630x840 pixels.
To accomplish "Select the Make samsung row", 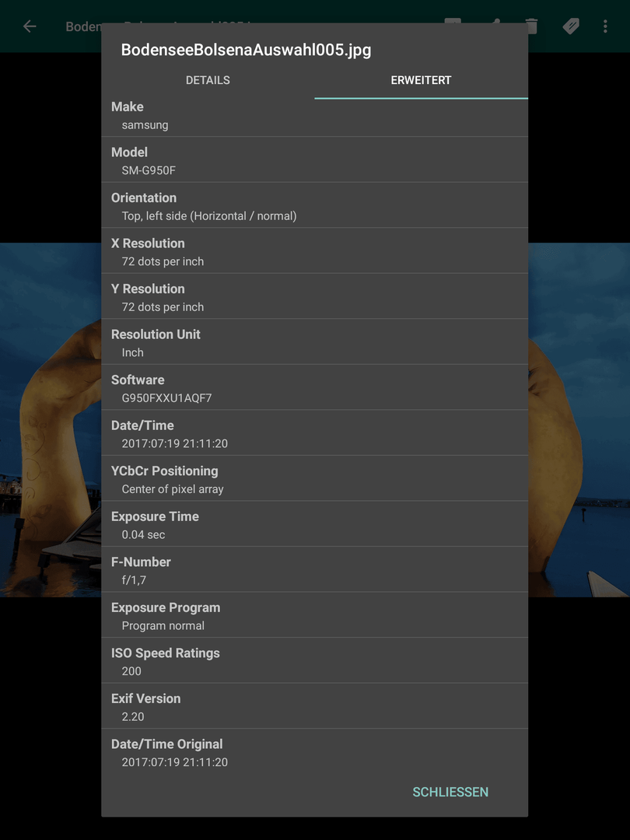I will click(314, 116).
